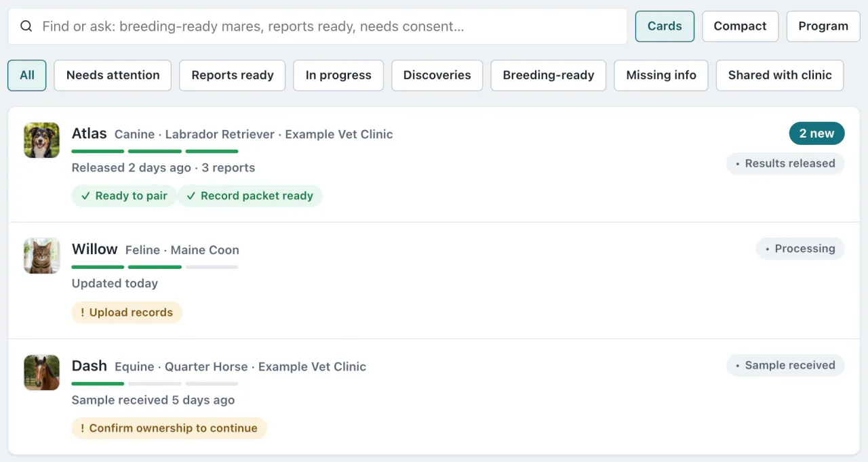The width and height of the screenshot is (868, 462).
Task: Focus the Find or ask search field
Action: point(317,26)
